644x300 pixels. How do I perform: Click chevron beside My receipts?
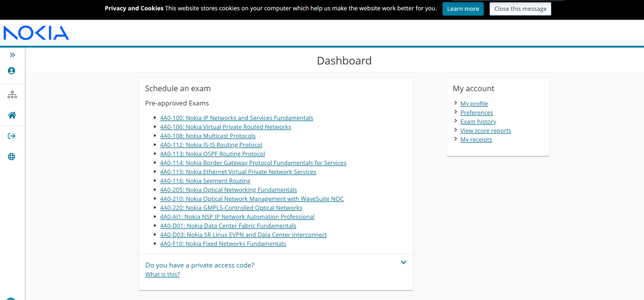tap(456, 139)
